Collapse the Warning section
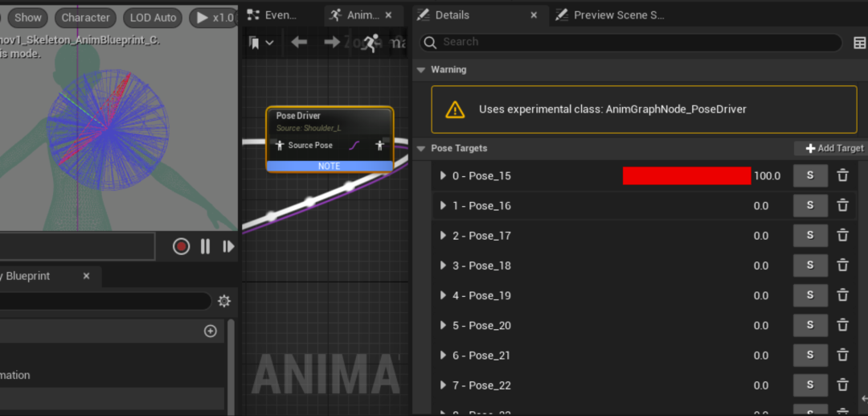 tap(420, 70)
